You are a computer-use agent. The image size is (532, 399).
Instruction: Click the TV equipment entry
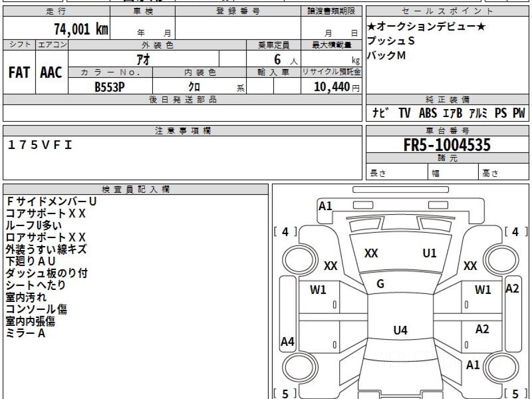tap(404, 113)
